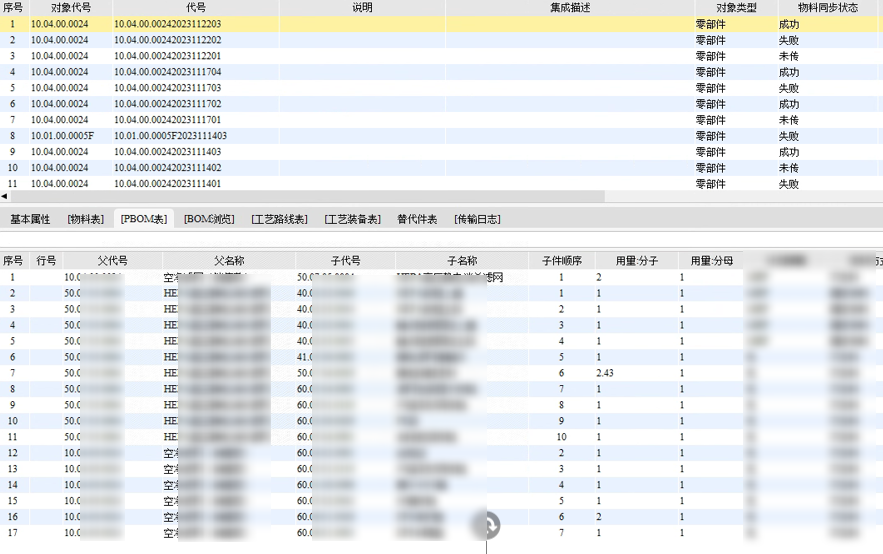This screenshot has width=883, height=554.
Task: Click the 子代号 column header
Action: (345, 261)
